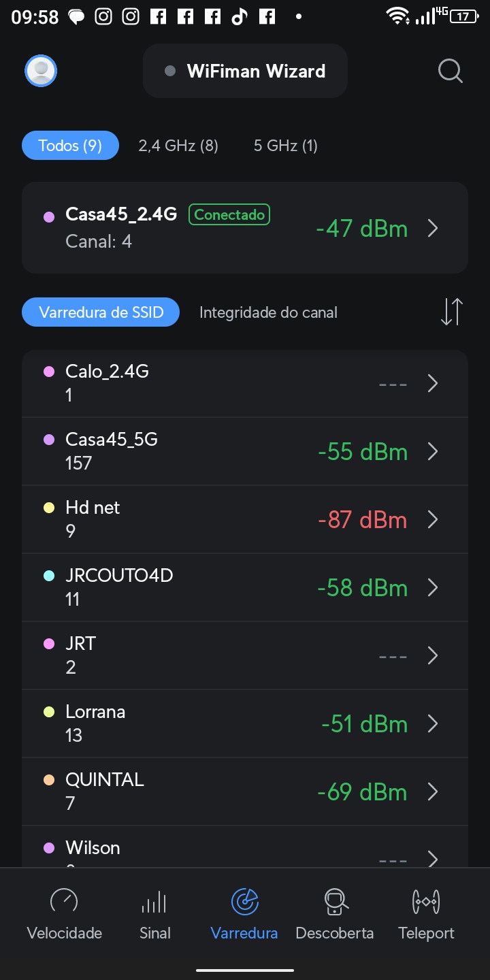Open the Velocidade speed gauge tab
Screen dimensions: 490x980
tap(64, 902)
